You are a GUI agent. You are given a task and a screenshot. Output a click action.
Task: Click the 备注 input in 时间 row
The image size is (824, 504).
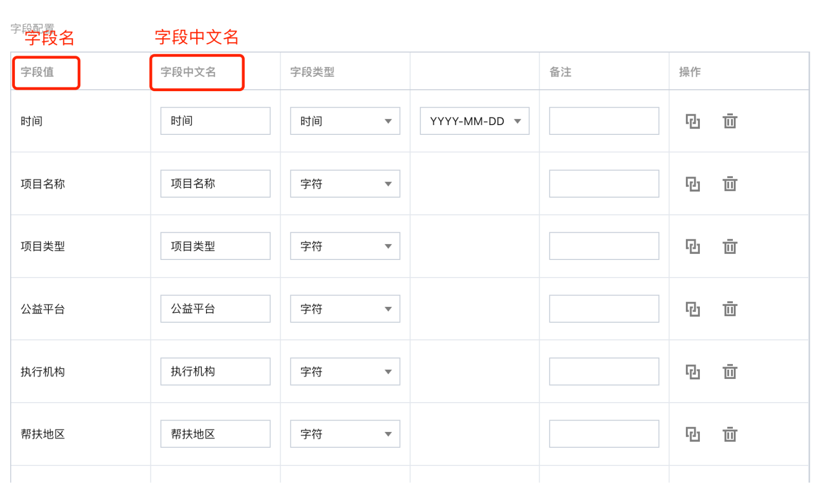click(x=604, y=121)
